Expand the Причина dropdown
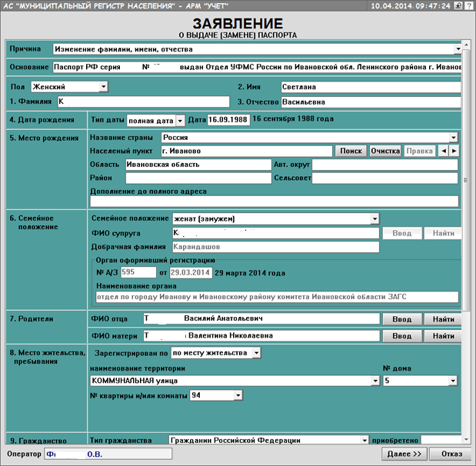Viewport: 476px width, 466px height. click(x=458, y=49)
